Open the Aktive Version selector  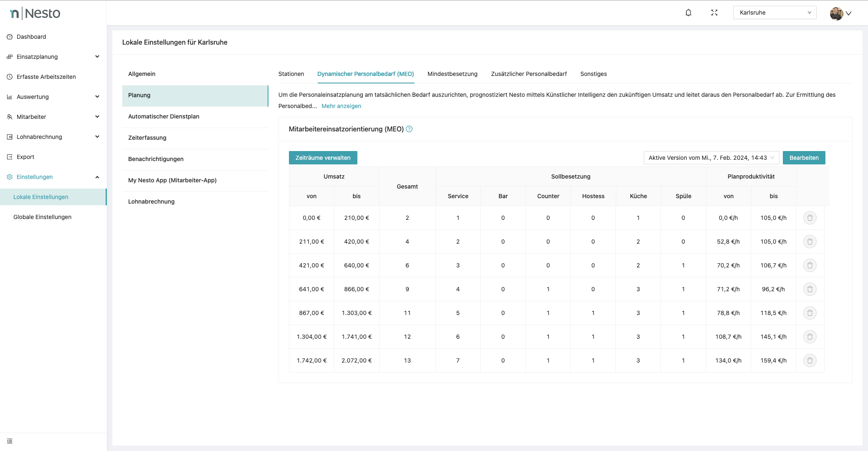pos(711,158)
